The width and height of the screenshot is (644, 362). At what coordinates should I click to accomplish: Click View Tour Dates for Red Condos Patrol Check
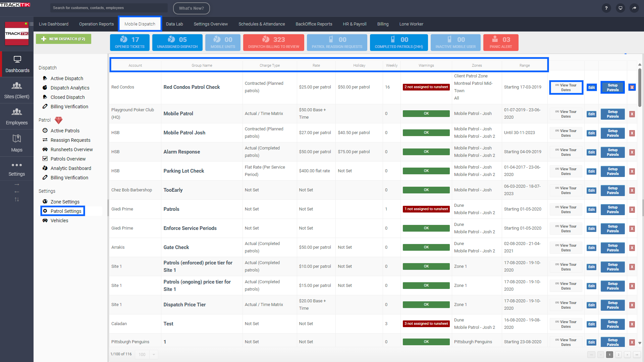(x=566, y=87)
